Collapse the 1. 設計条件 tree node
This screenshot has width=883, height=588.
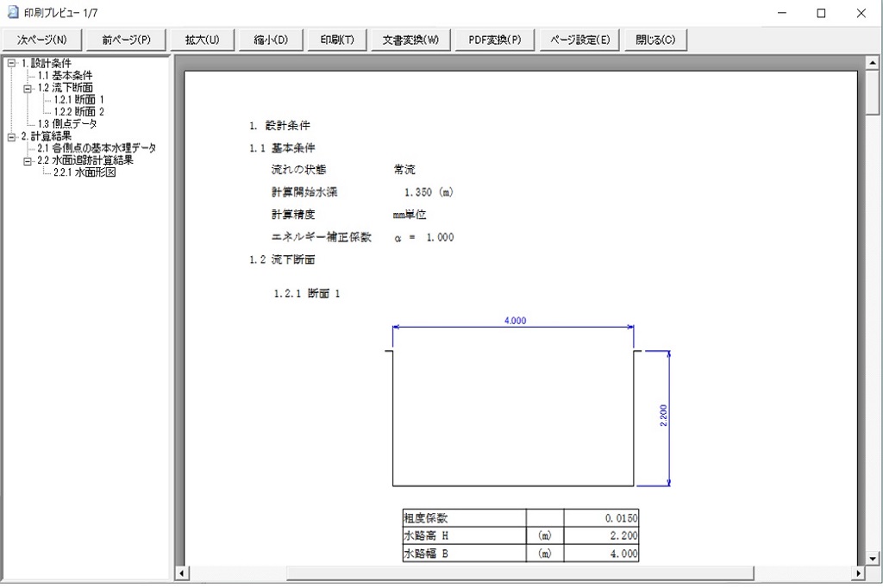(11, 64)
